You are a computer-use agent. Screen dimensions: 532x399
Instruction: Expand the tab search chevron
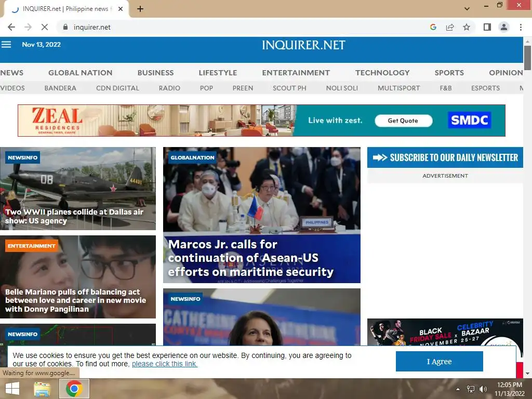point(467,8)
